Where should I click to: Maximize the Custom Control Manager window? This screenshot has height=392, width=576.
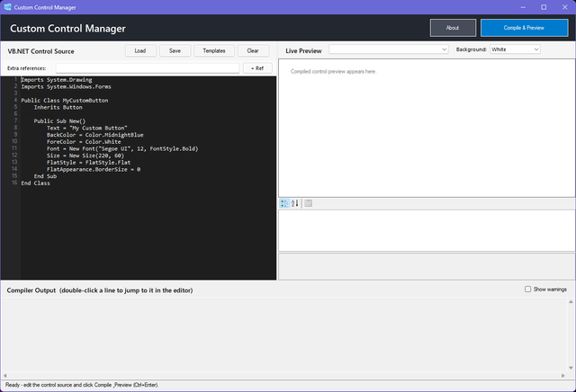click(x=544, y=7)
